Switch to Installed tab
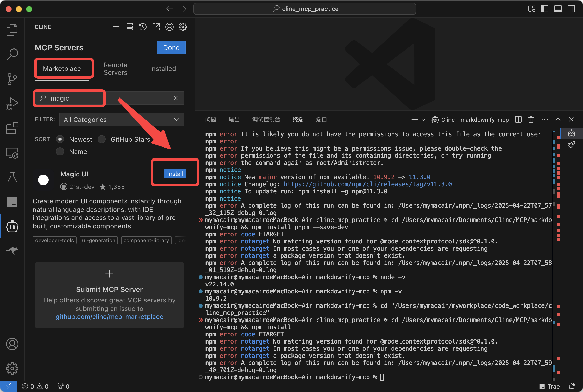Screen dimensions: 583x392 point(163,69)
